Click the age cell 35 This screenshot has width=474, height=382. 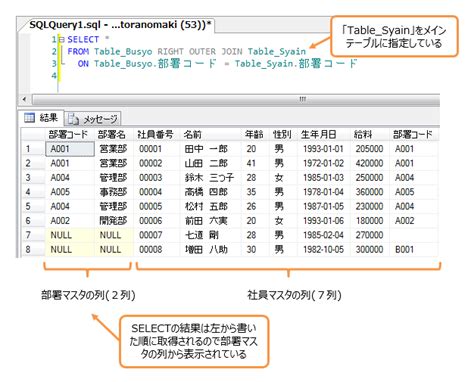(x=255, y=192)
